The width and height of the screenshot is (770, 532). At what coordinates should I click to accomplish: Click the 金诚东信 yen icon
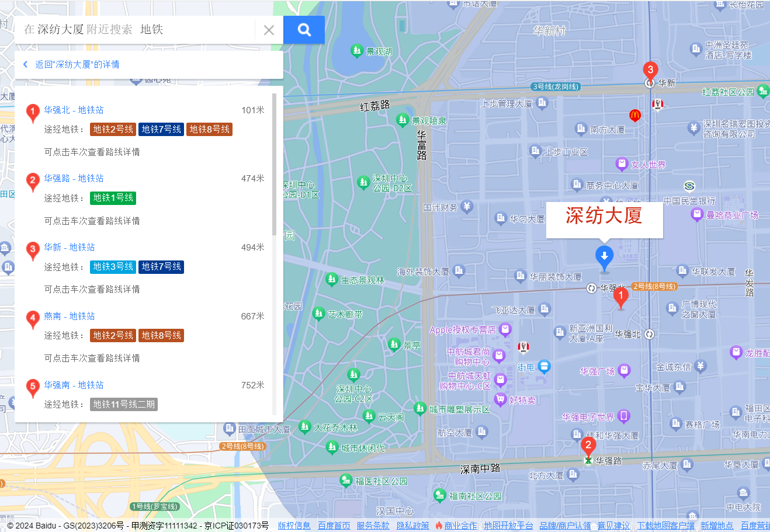pos(701,366)
